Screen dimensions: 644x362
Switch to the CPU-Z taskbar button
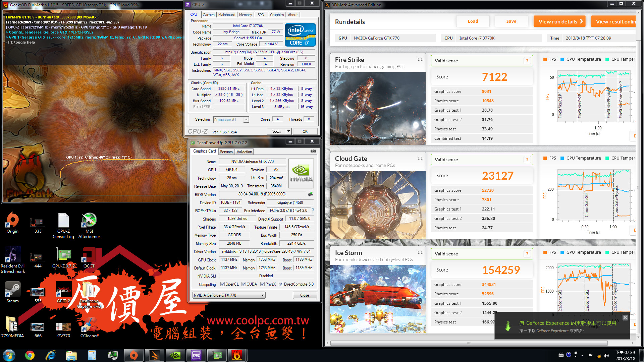[196, 355]
